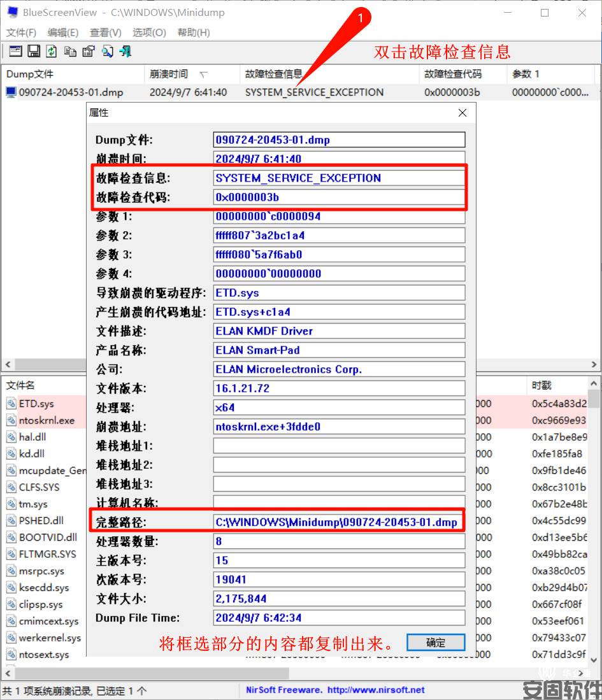Screen dimensions: 602x700
Task: Click the SYSTEM_SERVICE_EXCEPTION cell in the dump row
Action: pos(314,92)
